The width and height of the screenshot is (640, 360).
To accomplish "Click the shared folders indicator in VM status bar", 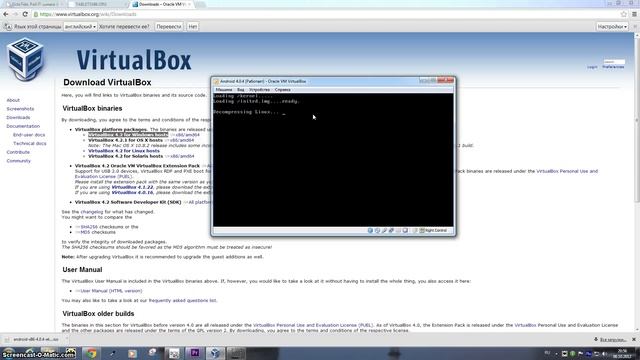I will [398, 231].
